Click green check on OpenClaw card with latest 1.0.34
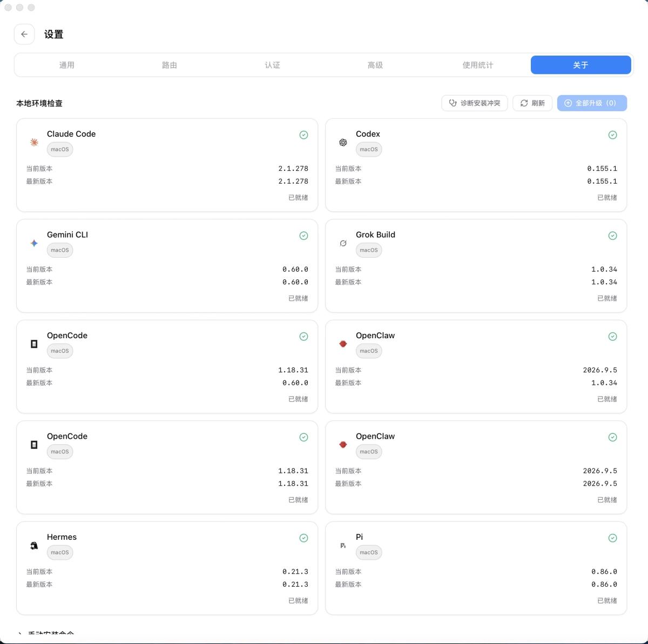648x644 pixels. pyautogui.click(x=612, y=337)
